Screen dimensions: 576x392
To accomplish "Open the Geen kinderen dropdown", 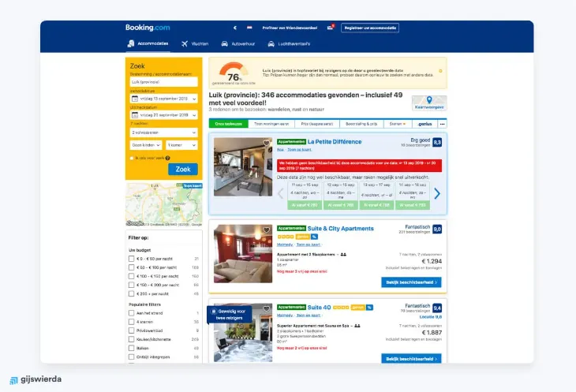I will [146, 145].
